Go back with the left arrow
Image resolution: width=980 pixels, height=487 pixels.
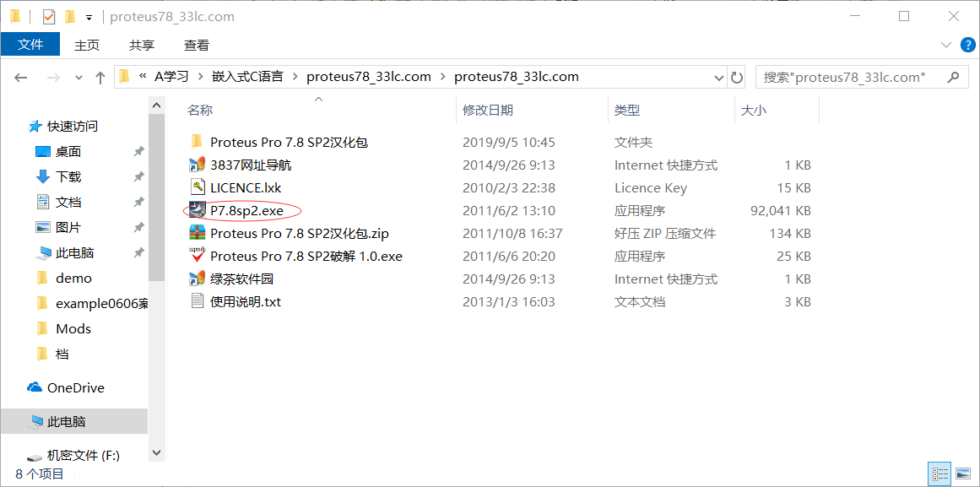[21, 78]
